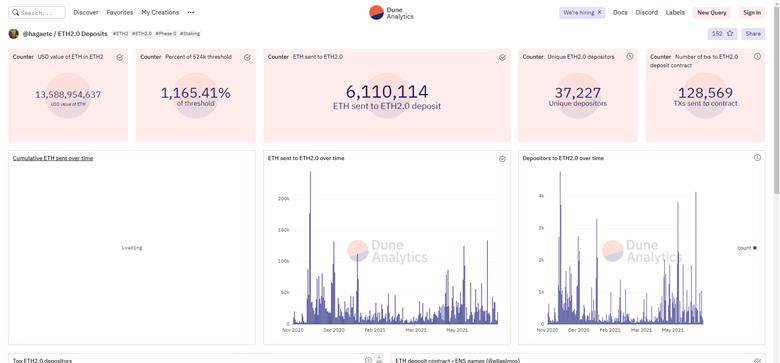Click the verified check icon on USD value counter
This screenshot has width=780, height=363.
120,57
